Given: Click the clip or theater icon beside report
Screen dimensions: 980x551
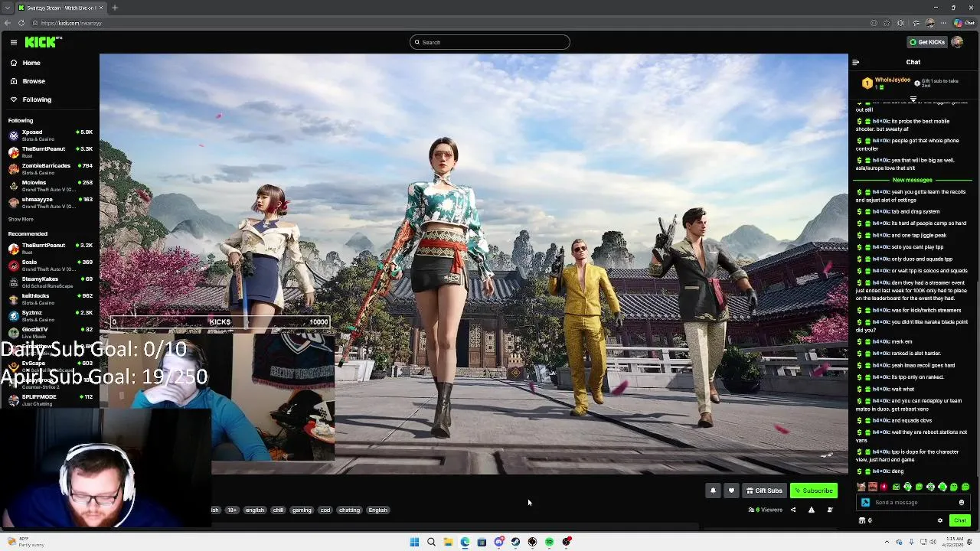Looking at the screenshot, I should coord(830,510).
